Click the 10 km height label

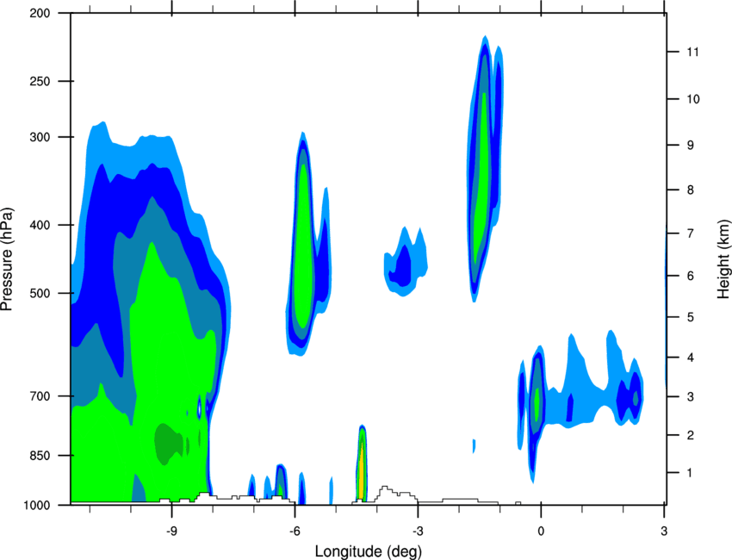point(693,99)
